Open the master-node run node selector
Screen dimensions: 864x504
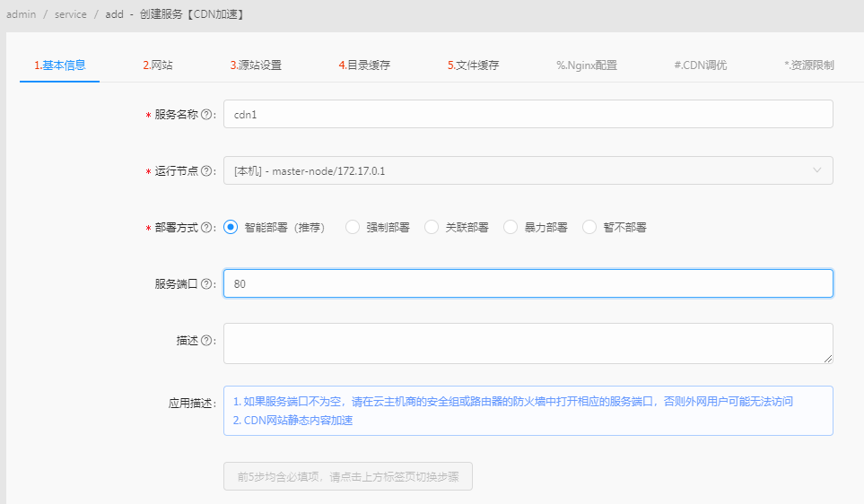[x=520, y=170]
